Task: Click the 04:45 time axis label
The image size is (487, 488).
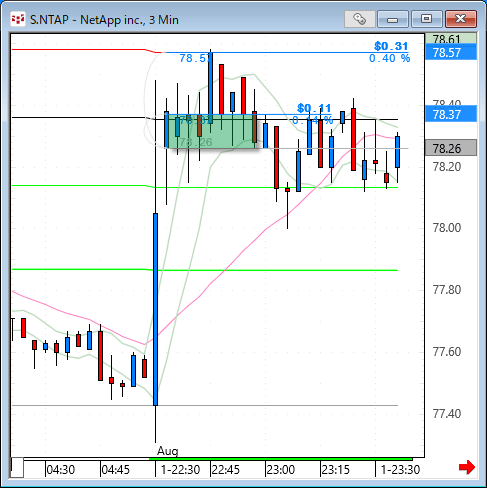Action: click(115, 470)
